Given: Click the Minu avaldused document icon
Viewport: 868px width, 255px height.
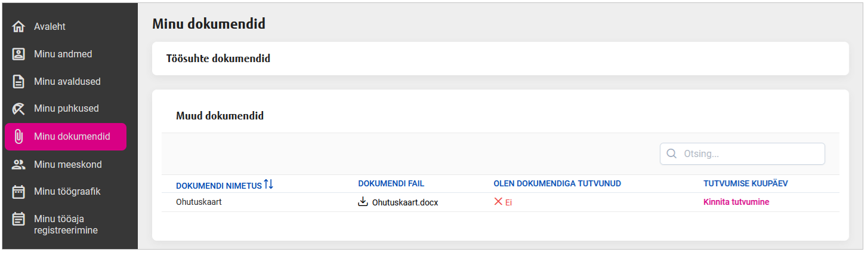Looking at the screenshot, I should tap(18, 82).
